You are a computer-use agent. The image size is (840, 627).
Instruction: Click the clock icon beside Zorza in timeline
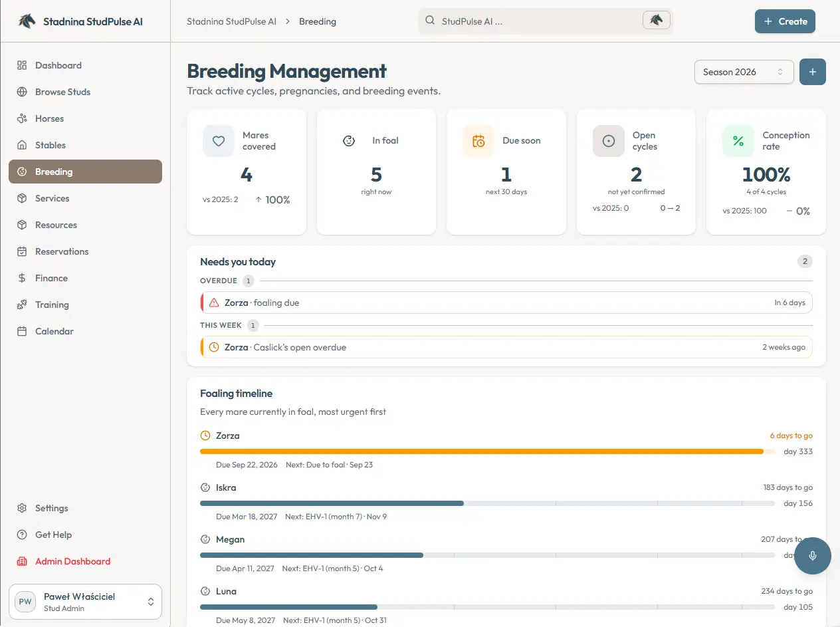point(205,436)
